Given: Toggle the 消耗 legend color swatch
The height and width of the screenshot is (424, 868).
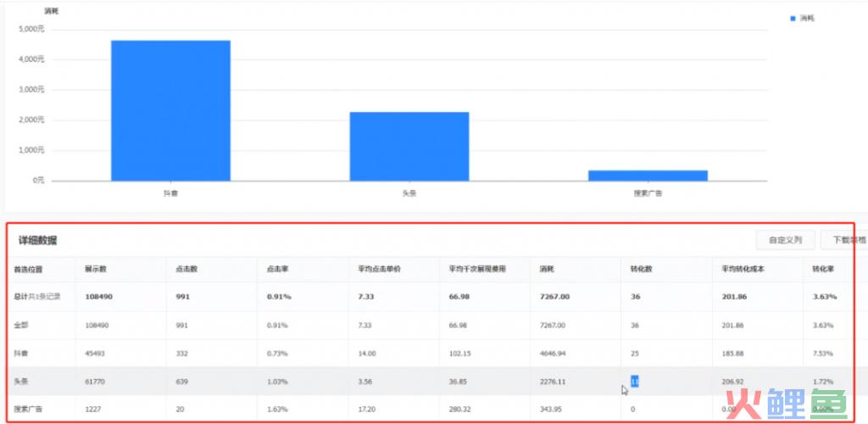Looking at the screenshot, I should coord(793,19).
